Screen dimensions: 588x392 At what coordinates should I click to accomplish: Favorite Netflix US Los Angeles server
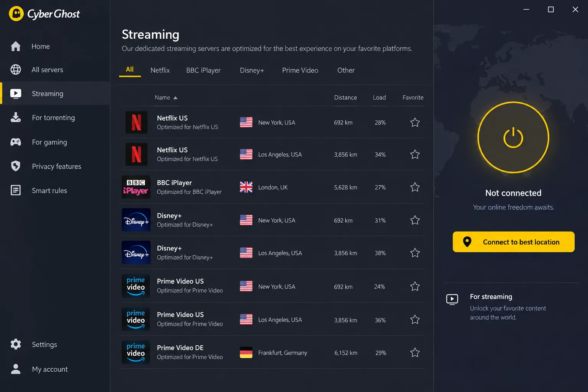pyautogui.click(x=415, y=154)
